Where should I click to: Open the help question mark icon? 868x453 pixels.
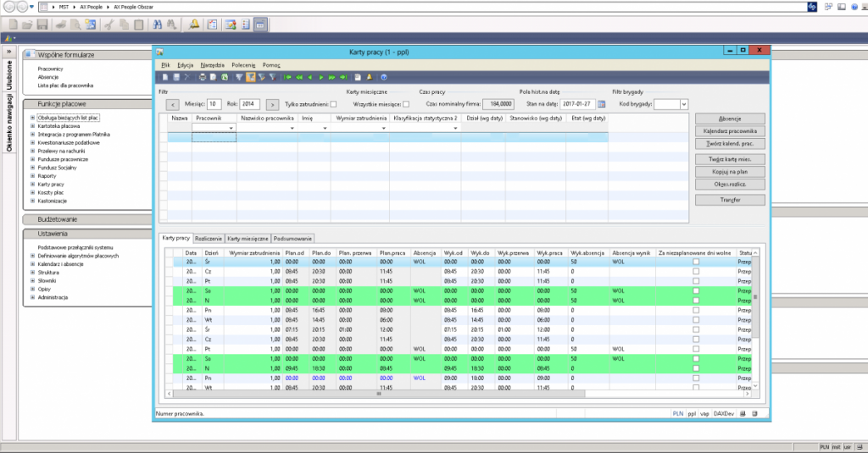383,77
